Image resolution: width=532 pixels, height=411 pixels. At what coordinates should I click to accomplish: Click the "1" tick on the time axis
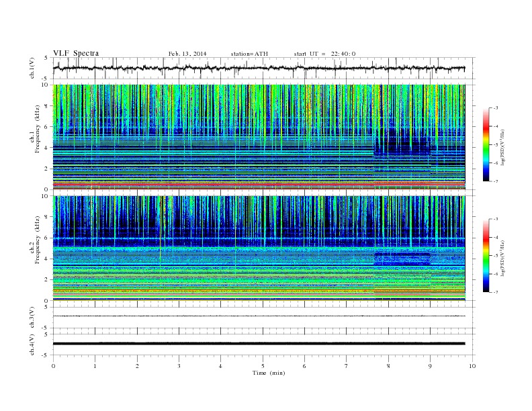[95, 366]
